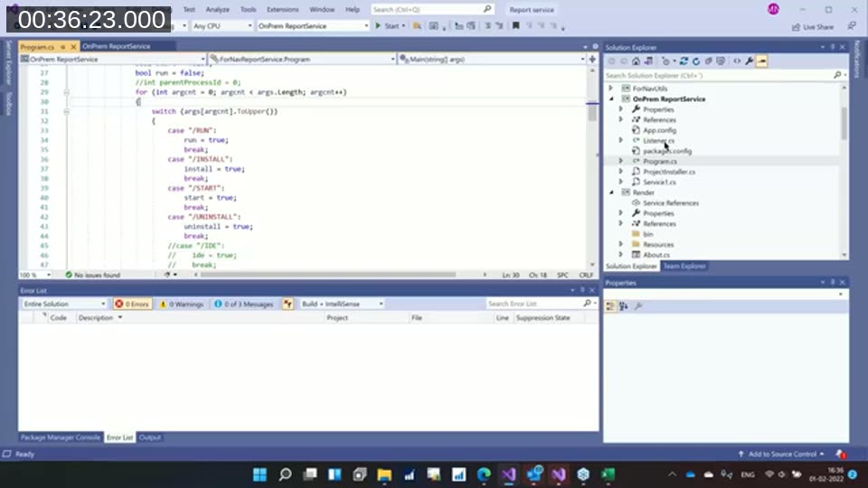Collapse the Render project node

click(611, 192)
